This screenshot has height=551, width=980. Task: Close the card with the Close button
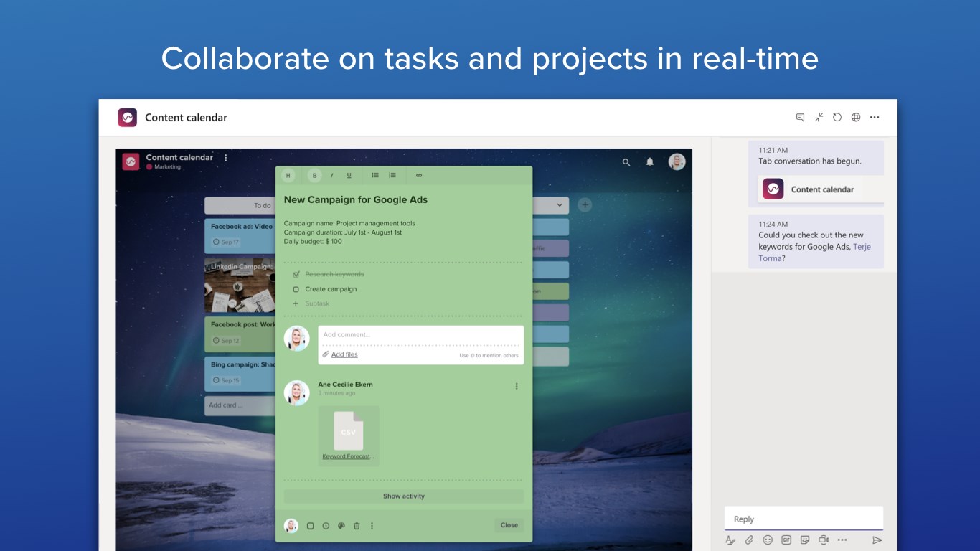click(x=509, y=525)
